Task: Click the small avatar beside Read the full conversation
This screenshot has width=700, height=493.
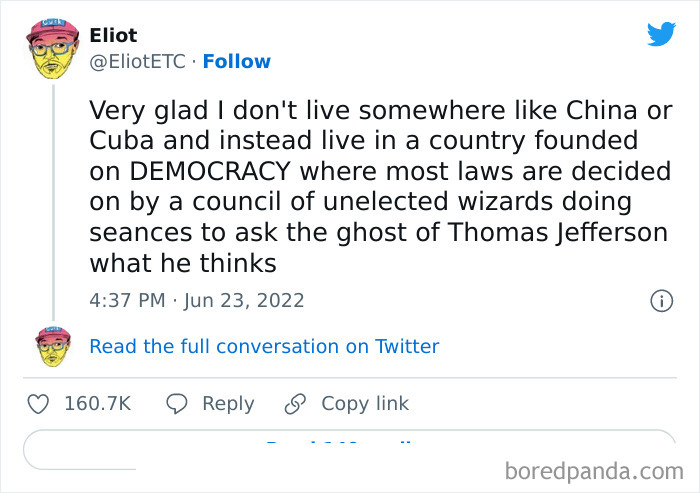Action: 54,346
